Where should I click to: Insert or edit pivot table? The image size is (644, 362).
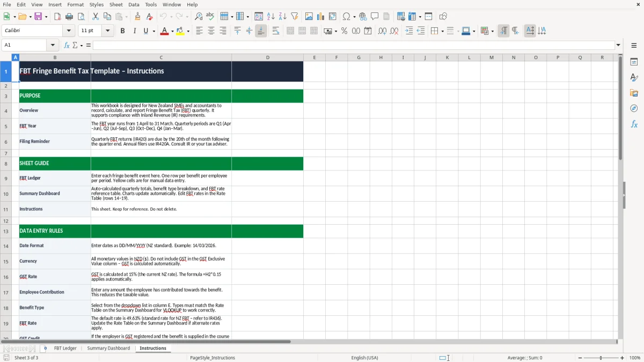(x=333, y=17)
